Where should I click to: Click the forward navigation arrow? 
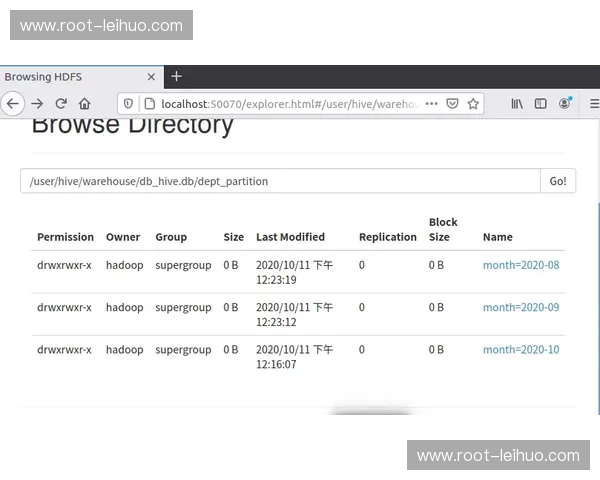pos(37,103)
